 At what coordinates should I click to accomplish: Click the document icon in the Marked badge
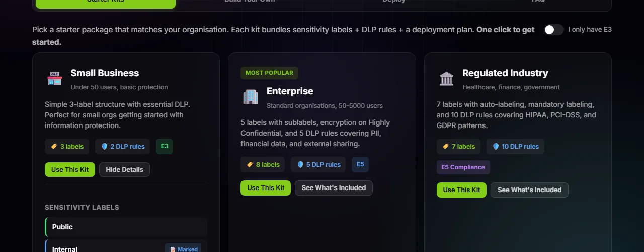pos(173,249)
